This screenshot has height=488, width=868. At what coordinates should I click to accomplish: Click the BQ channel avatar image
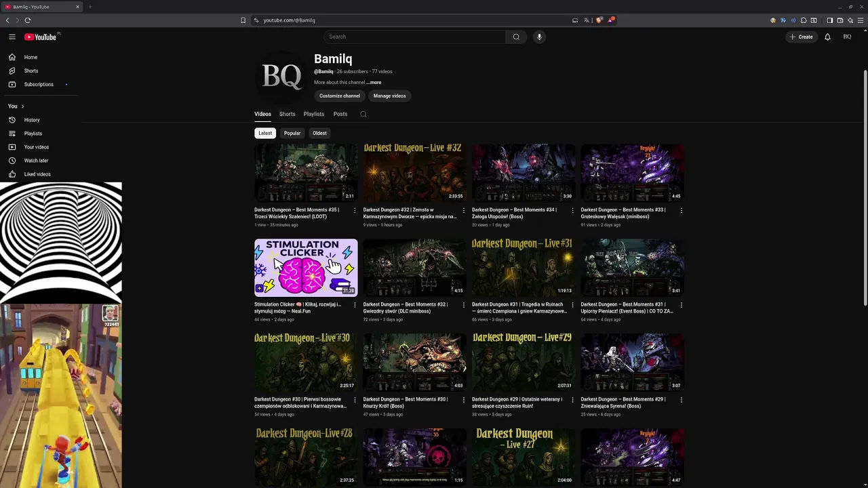click(282, 76)
